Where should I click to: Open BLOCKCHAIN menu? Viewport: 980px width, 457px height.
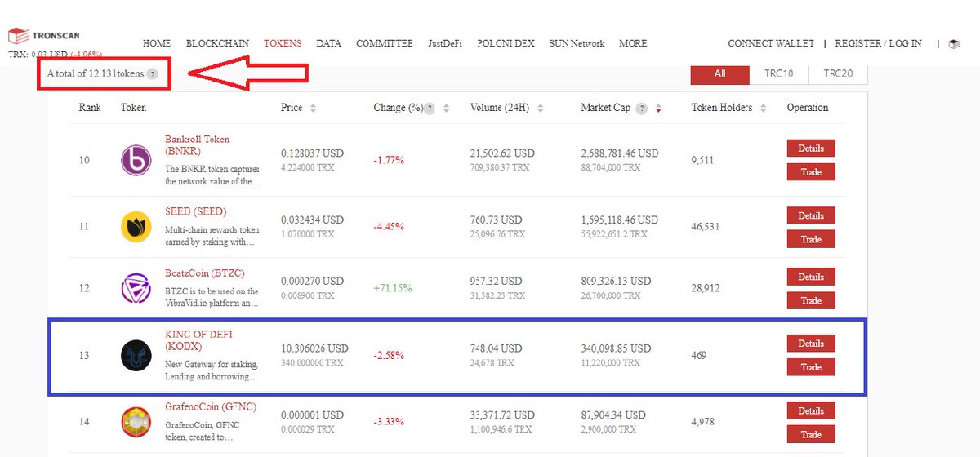217,44
